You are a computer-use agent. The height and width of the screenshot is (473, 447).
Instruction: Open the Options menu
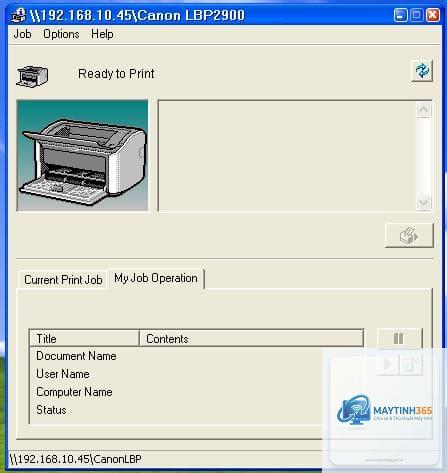coord(61,34)
